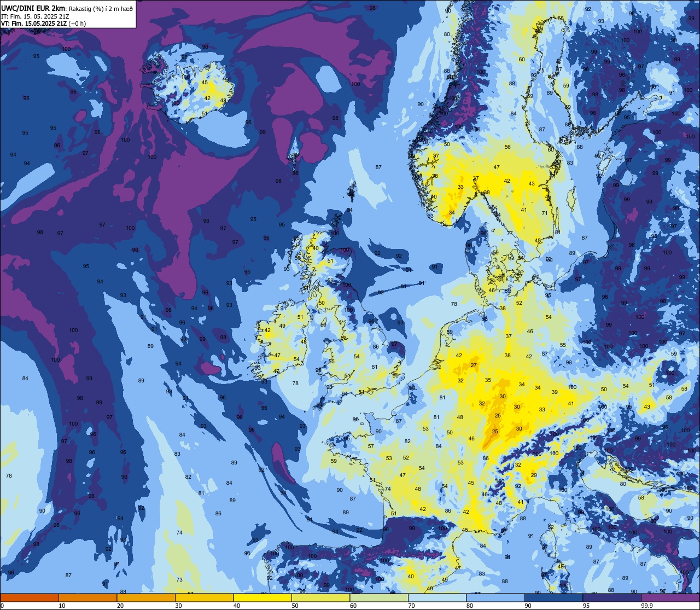The width and height of the screenshot is (700, 610).
Task: Click the bright yellow 40–50 legend swatch
Action: point(262,597)
